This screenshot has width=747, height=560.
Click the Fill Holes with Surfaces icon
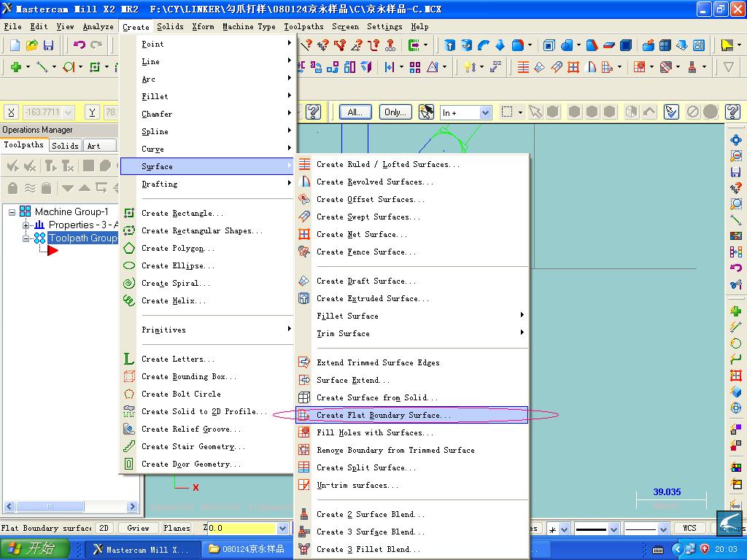coord(304,432)
